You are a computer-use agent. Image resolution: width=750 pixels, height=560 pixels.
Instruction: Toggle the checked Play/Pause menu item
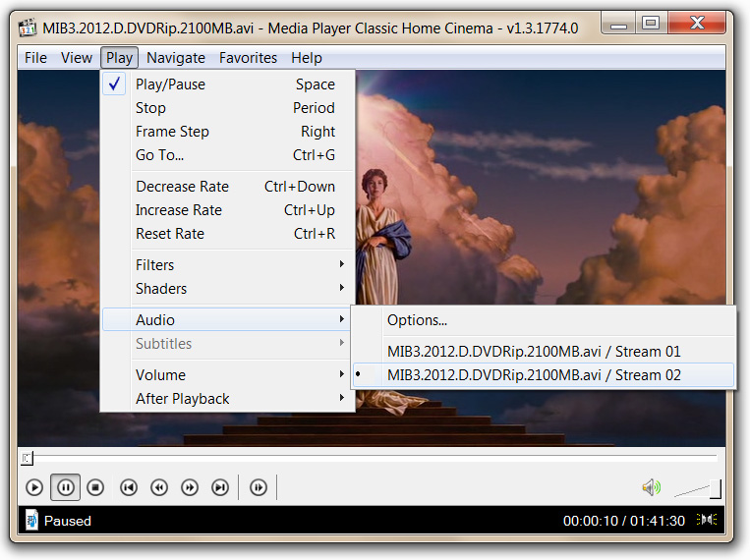click(228, 84)
